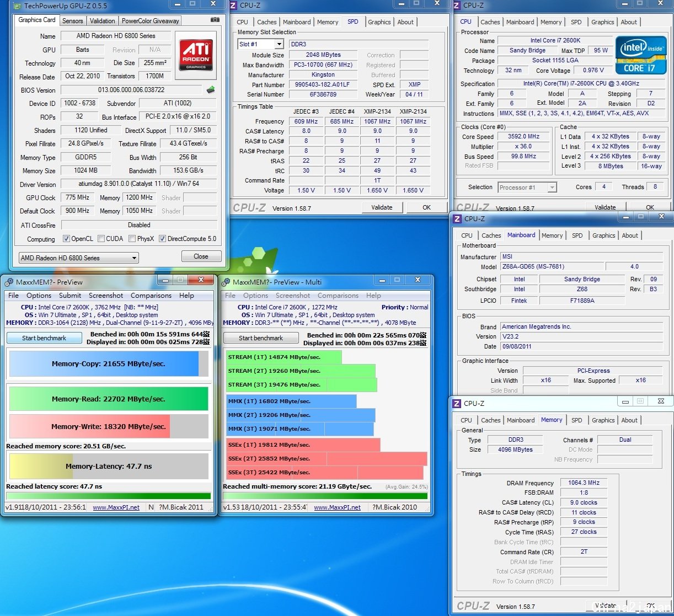Click the Intel Core i7 logo badge
Image resolution: width=674 pixels, height=616 pixels.
point(641,55)
